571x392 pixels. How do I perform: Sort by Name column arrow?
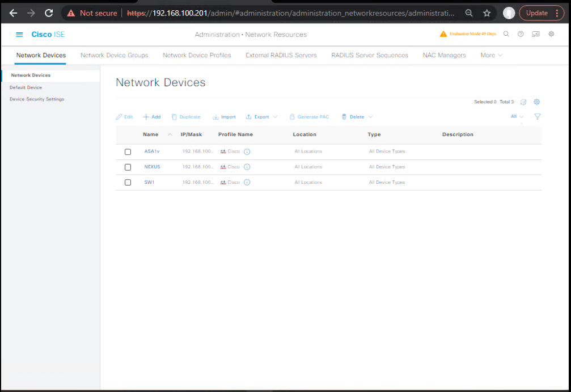tap(170, 134)
